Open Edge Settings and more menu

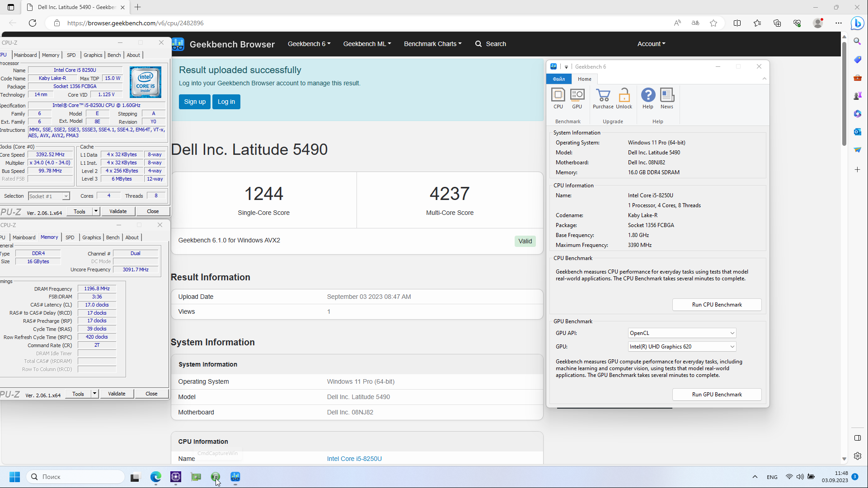[839, 23]
